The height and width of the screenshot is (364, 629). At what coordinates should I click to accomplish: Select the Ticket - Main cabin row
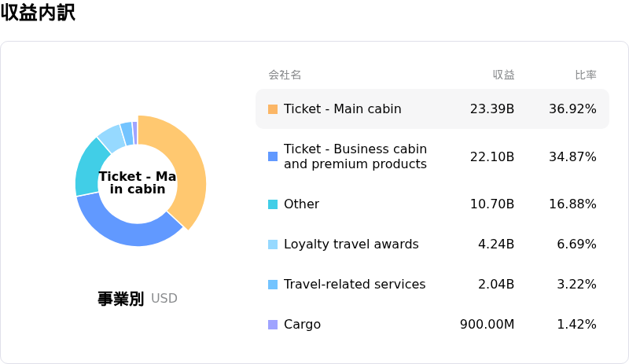pyautogui.click(x=432, y=108)
